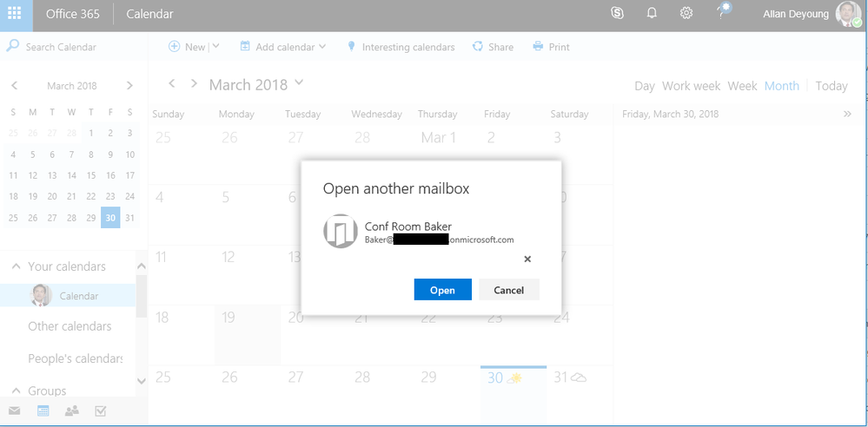Open the Office 365 app launcher grid
Image resolution: width=868 pixels, height=427 pixels.
(x=15, y=14)
